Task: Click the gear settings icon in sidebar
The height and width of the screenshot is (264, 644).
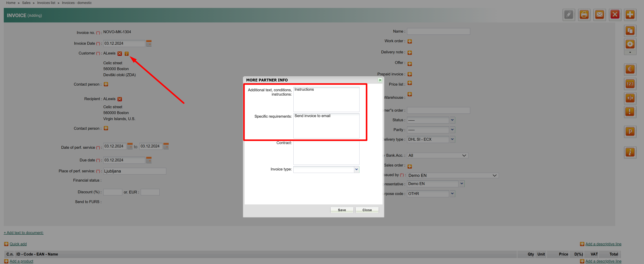Action: 630,45
